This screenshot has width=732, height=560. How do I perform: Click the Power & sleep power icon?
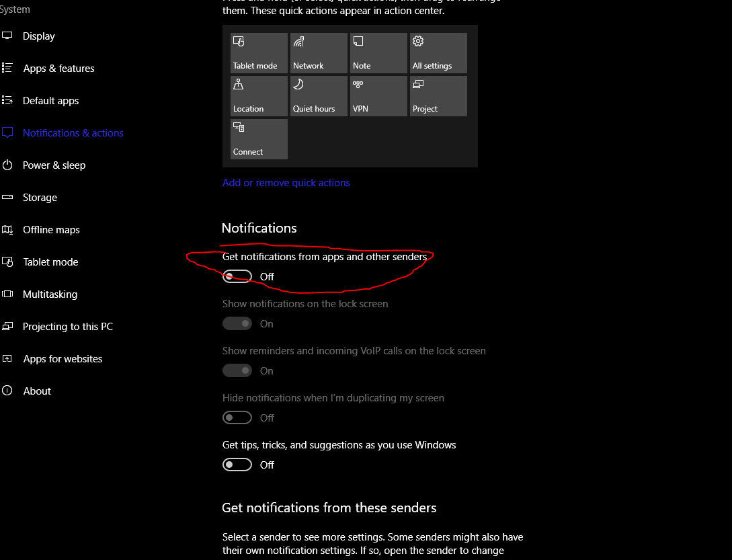pyautogui.click(x=7, y=165)
